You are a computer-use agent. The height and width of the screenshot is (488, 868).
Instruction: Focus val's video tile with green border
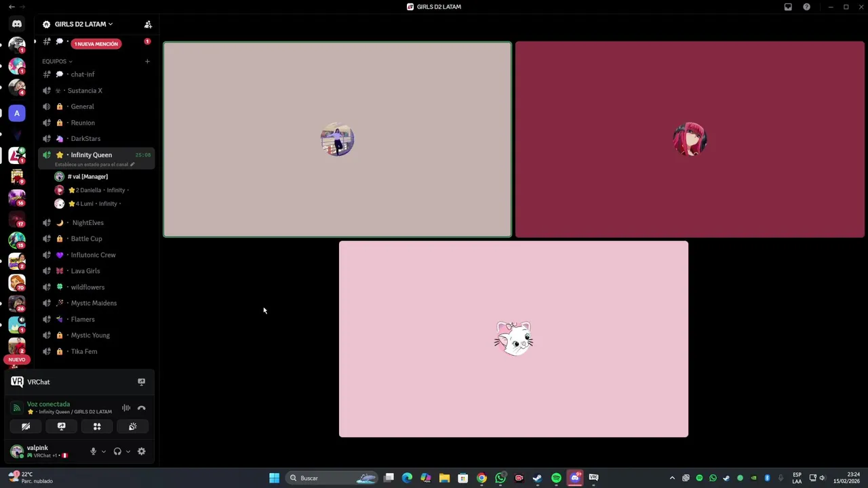[x=337, y=140]
